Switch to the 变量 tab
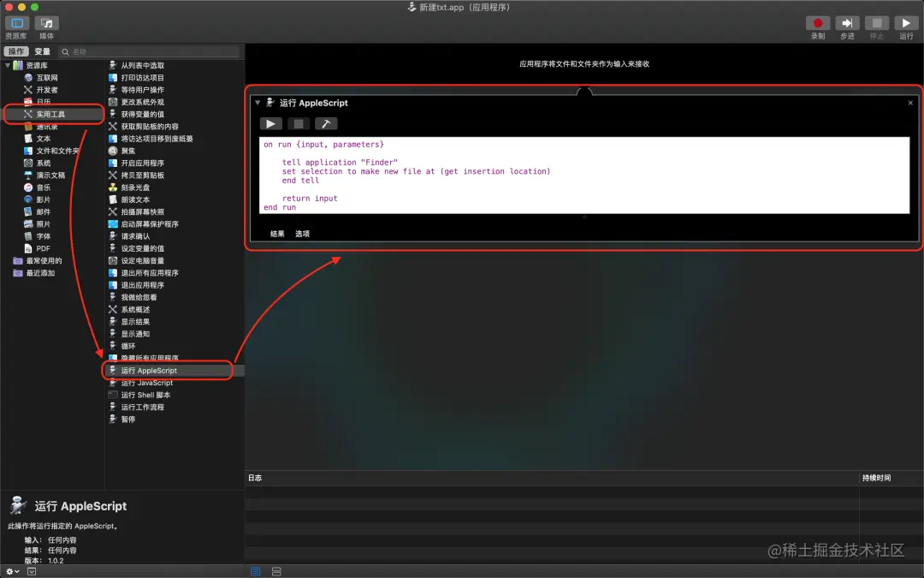Screen dimensions: 924x578 42,51
